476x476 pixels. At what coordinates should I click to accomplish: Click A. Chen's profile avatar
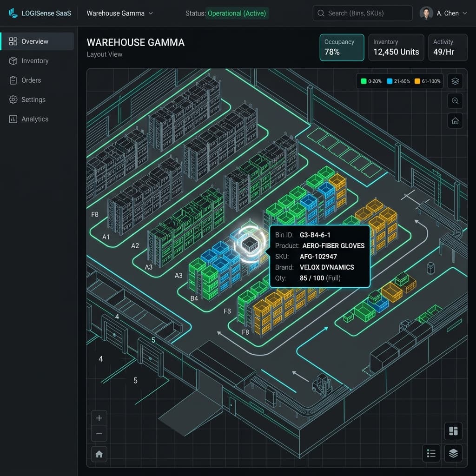click(x=426, y=13)
